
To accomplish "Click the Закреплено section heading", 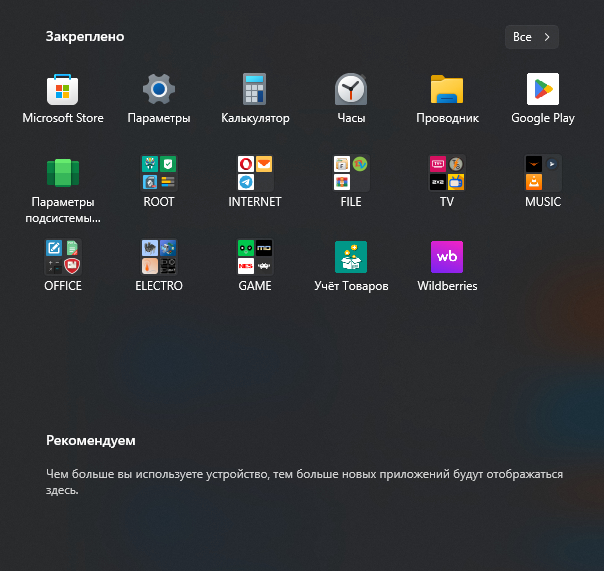I will pyautogui.click(x=85, y=36).
